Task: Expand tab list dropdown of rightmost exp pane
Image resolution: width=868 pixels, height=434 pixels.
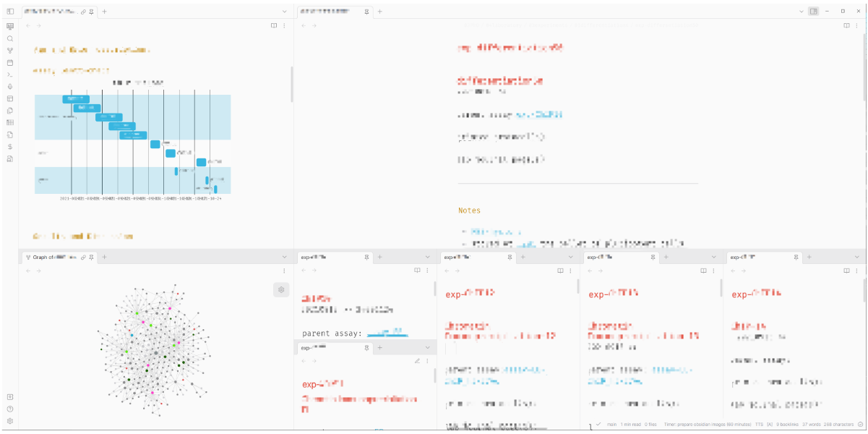Action: 857,257
